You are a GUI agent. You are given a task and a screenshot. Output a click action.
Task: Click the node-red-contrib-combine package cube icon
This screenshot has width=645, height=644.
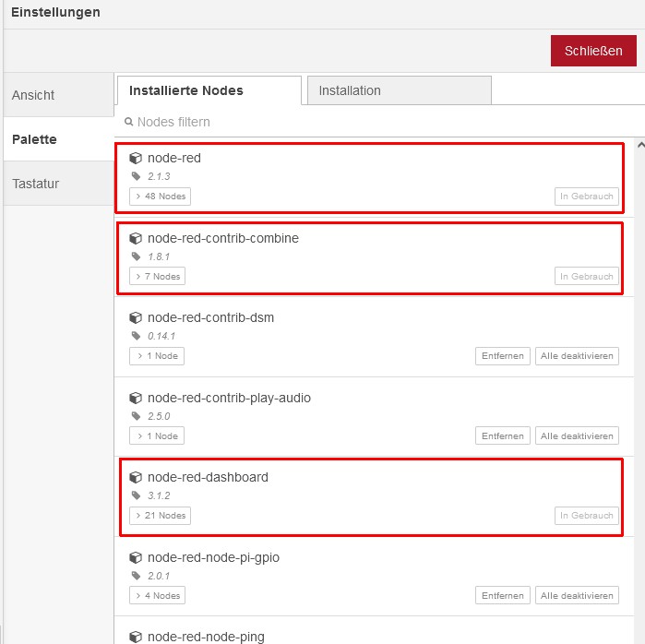click(x=136, y=238)
